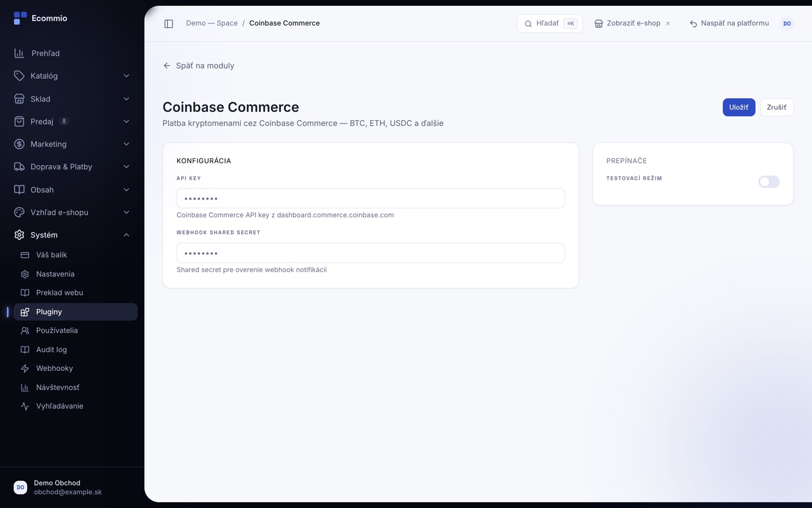Screen dimensions: 812x508
Task: Save with the Uložiť button
Action: 739,107
